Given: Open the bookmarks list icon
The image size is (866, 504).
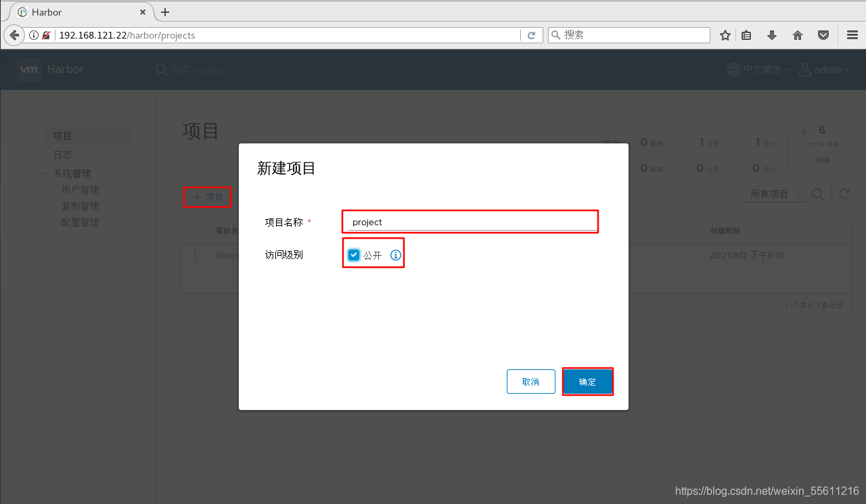Looking at the screenshot, I should coord(747,35).
